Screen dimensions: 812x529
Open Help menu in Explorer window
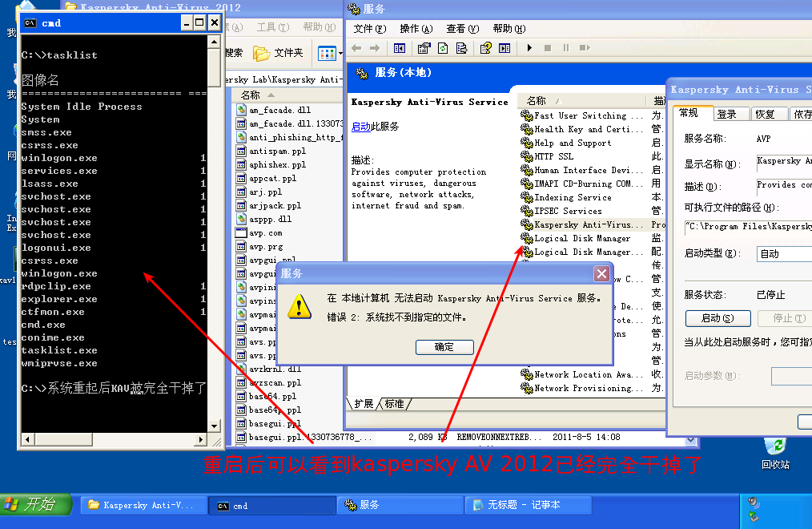coord(319,27)
